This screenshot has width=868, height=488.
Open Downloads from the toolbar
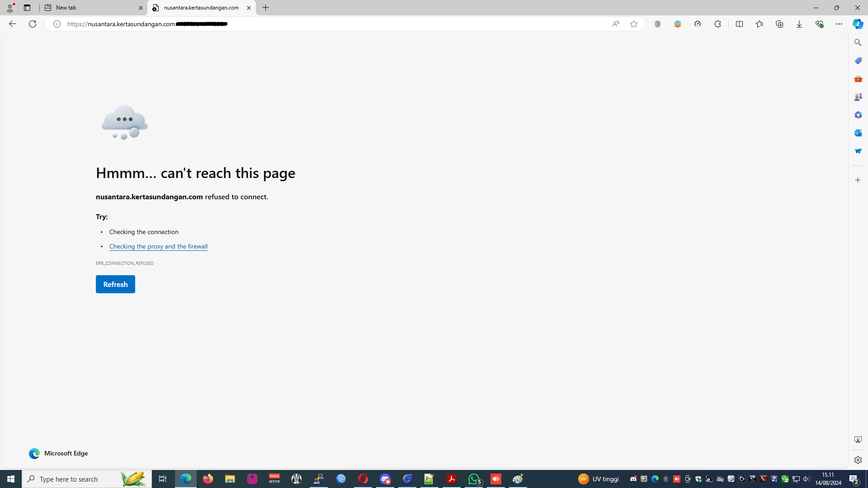pyautogui.click(x=799, y=24)
